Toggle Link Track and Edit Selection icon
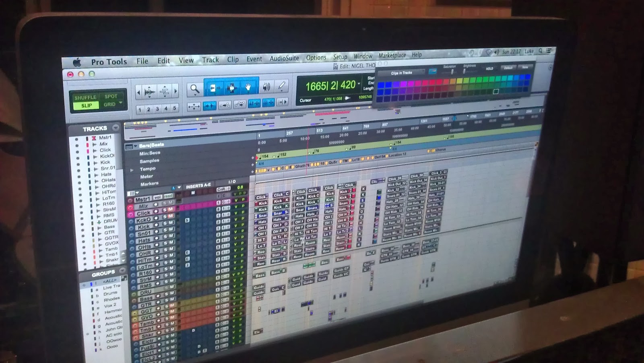The width and height of the screenshot is (644, 363). (x=268, y=103)
